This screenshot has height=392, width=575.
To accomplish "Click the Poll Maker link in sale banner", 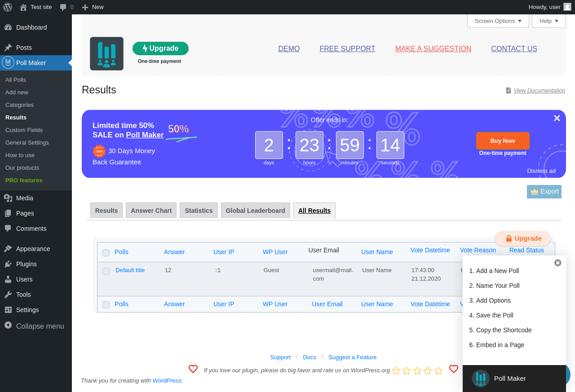I will pyautogui.click(x=145, y=135).
